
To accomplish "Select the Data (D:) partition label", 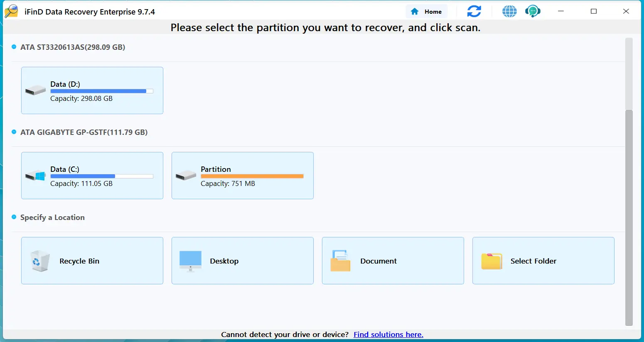I will [65, 84].
